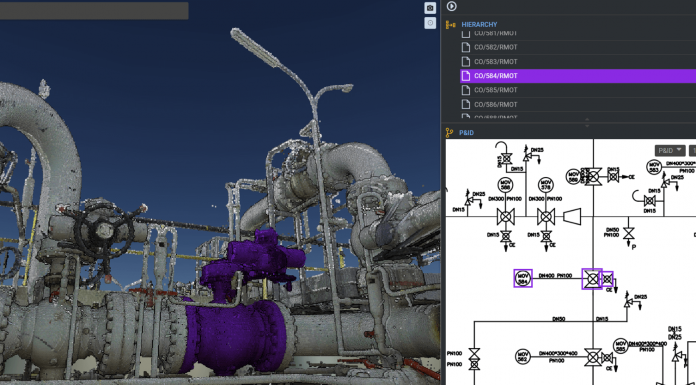
Task: Click the yellow P&ID branch icon
Action: tap(450, 132)
